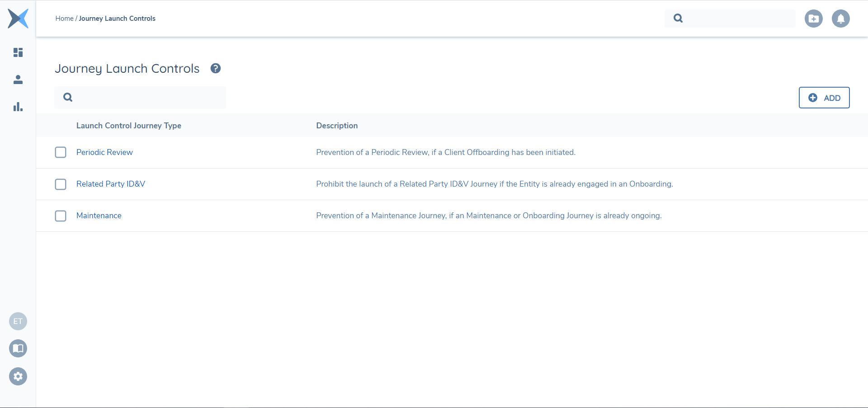Open the book documentation icon

tap(18, 348)
